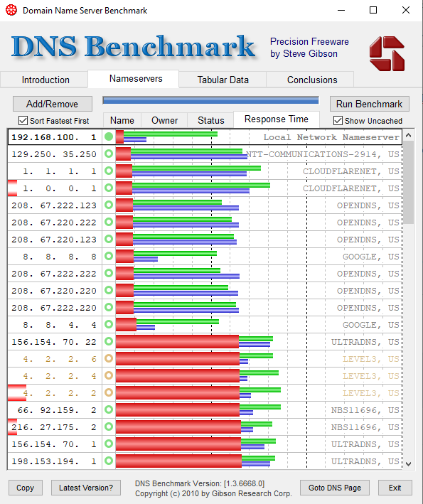Open the Introduction tab
Image resolution: width=423 pixels, height=504 pixels.
[x=45, y=80]
